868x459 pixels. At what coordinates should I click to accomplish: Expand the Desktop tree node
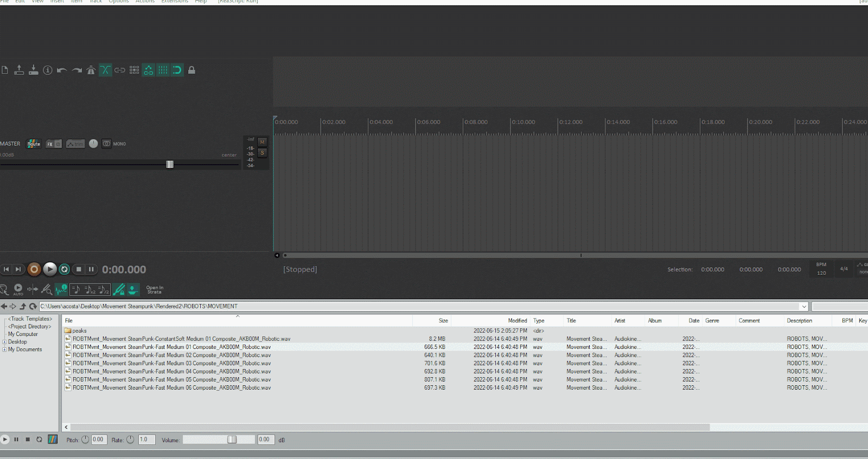[4, 342]
